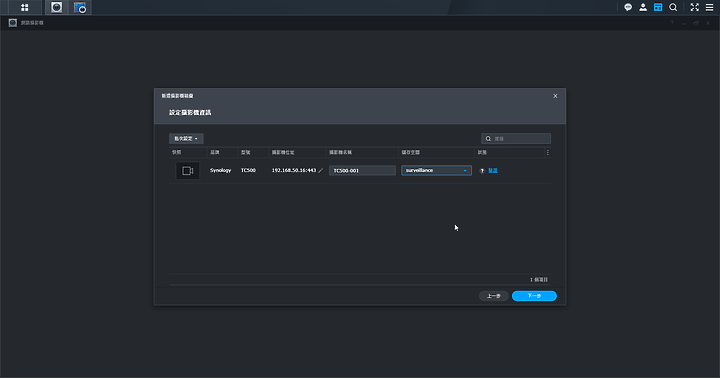Click the snapshot column header
720x378 pixels.
coord(177,152)
